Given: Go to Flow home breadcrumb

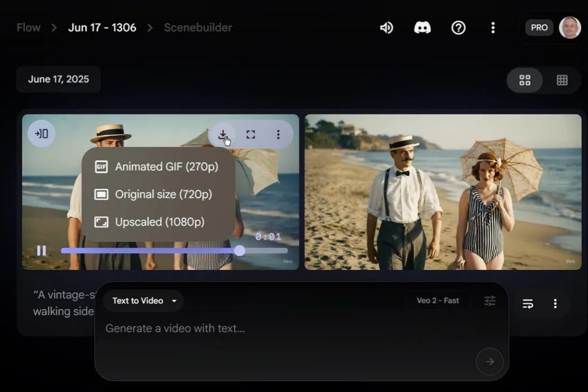Looking at the screenshot, I should (28, 27).
